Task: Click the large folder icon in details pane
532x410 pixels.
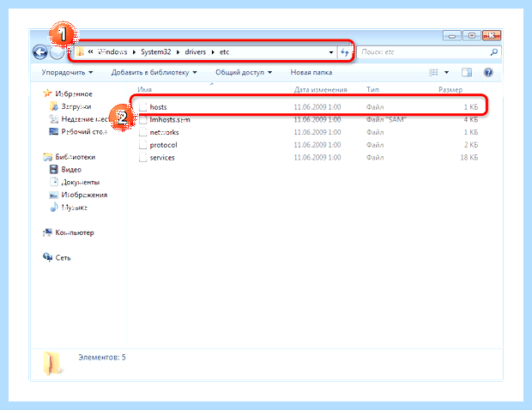Action: point(53,363)
